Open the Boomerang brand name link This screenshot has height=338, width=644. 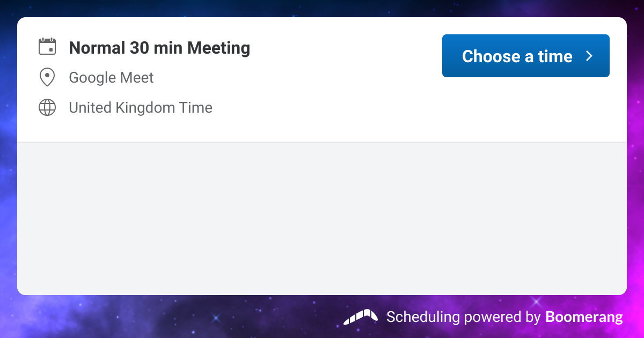tap(584, 317)
